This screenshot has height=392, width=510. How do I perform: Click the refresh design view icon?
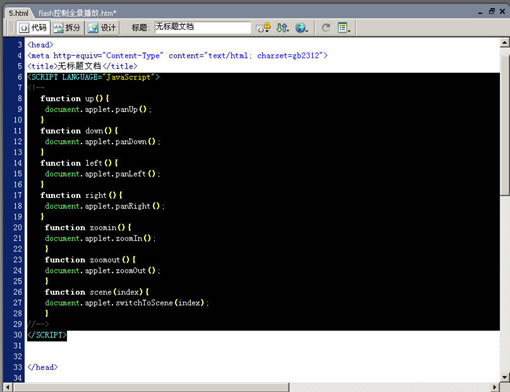point(326,28)
